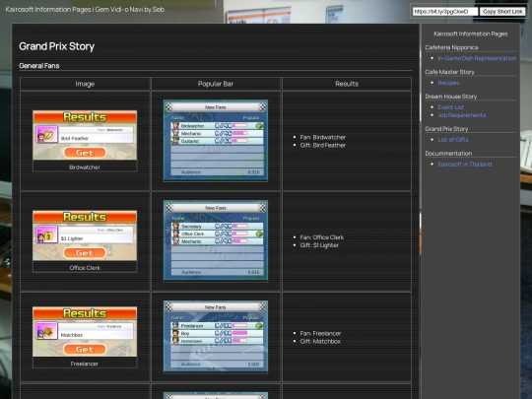Click the green check icon beside Office Clerk row
Image resolution: width=532 pixels, height=399 pixels.
259,233
